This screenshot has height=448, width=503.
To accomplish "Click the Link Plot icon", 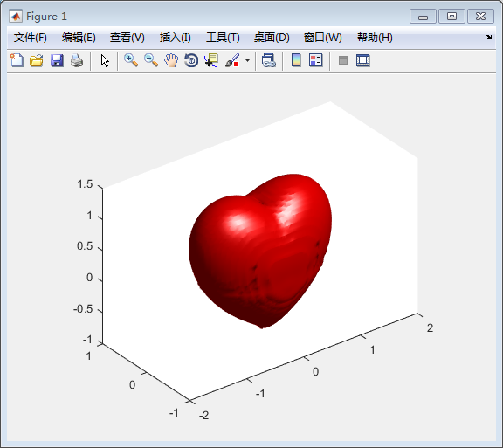I will 269,60.
